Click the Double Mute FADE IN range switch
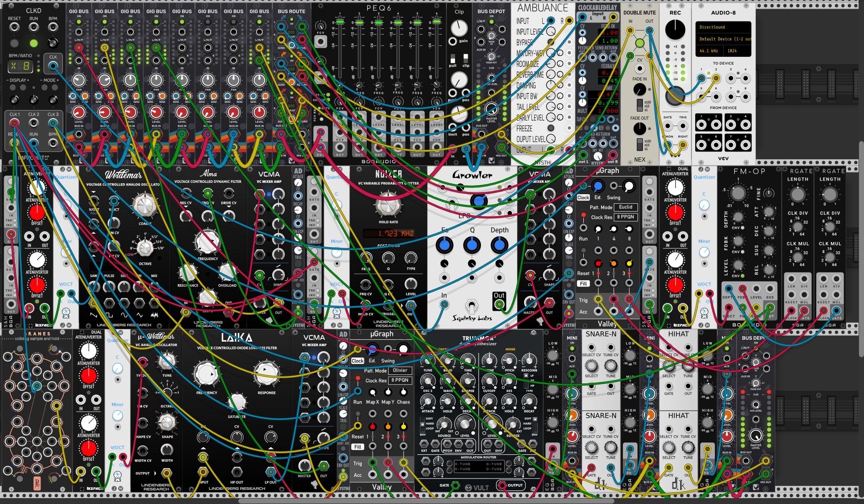The height and width of the screenshot is (504, 864). click(640, 105)
